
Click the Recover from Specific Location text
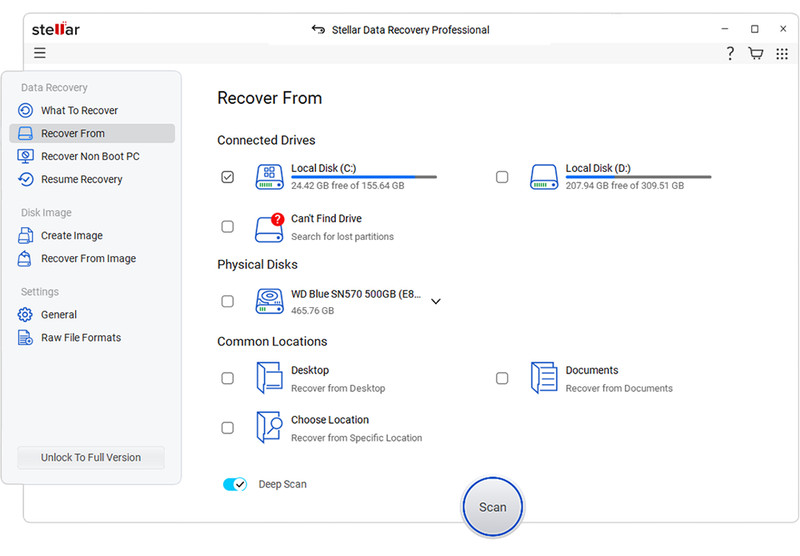(357, 438)
